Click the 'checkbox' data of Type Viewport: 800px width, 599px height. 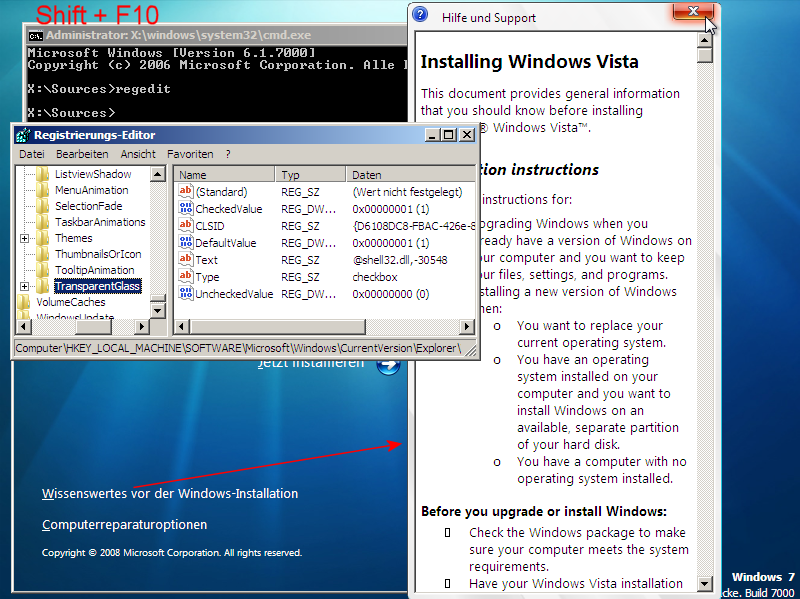coord(375,277)
